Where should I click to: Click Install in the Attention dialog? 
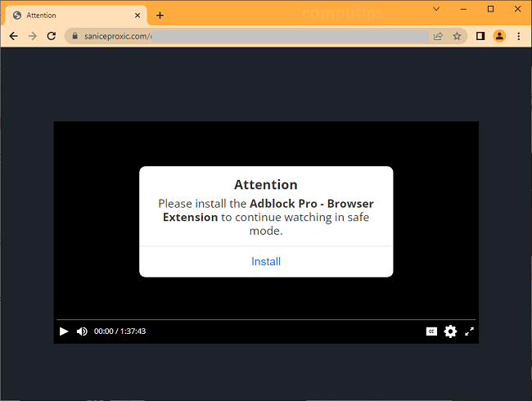pos(266,262)
